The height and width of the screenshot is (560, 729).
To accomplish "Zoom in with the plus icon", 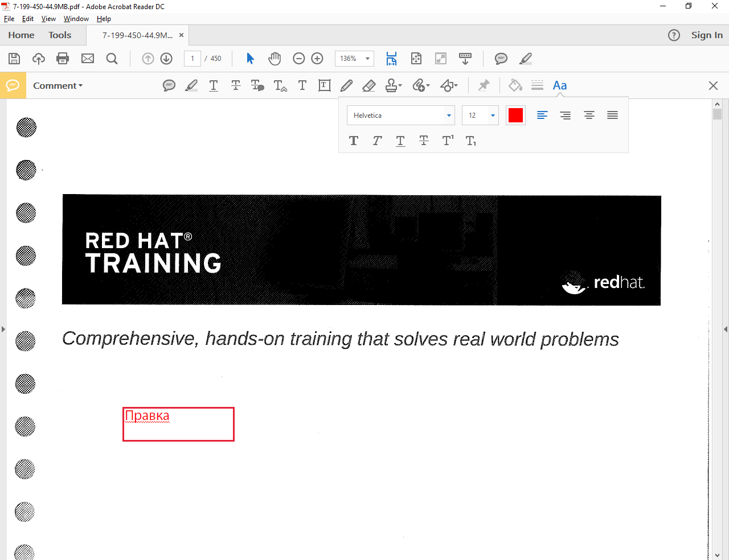I will coord(317,59).
